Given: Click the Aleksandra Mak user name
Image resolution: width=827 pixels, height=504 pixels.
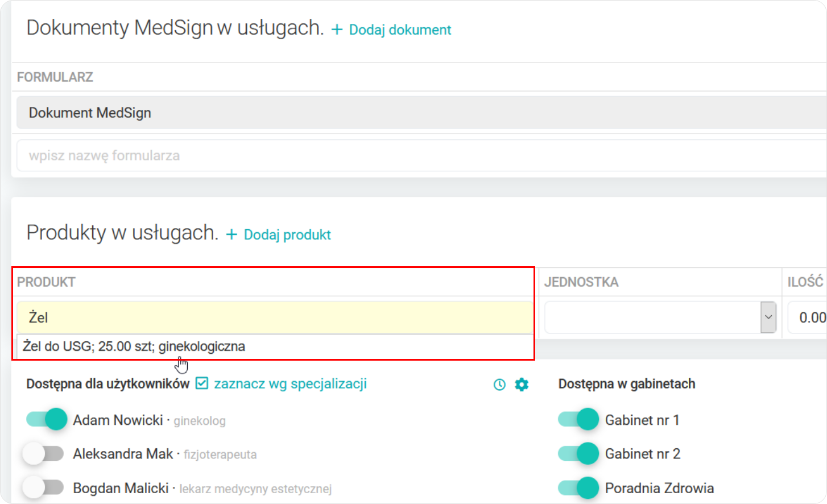Looking at the screenshot, I should pos(123,454).
